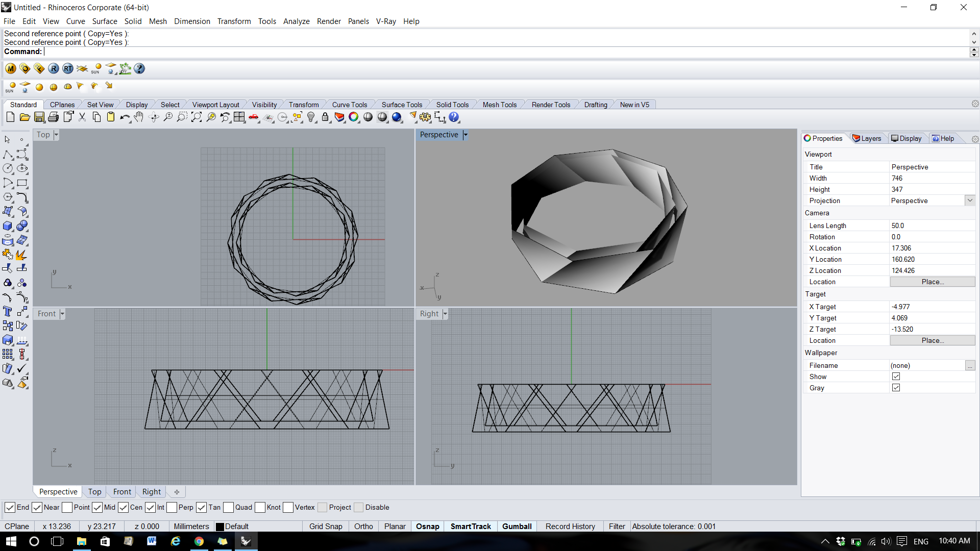The height and width of the screenshot is (551, 980).
Task: Click the red car Named Views icon
Action: [254, 117]
